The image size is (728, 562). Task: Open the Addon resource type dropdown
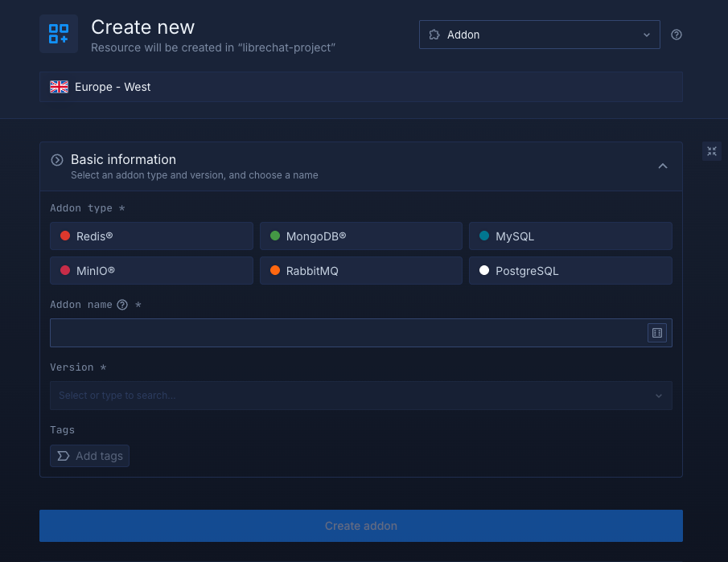[539, 35]
